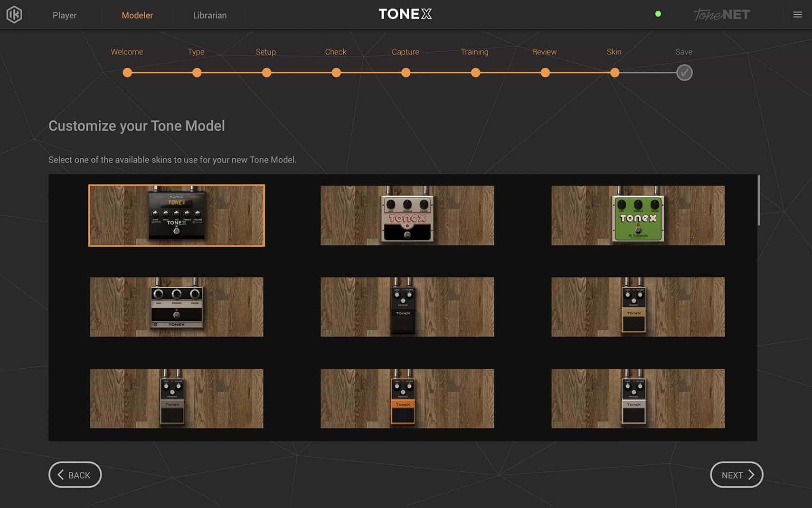Jump to the Check step marker
Image resolution: width=812 pixels, height=508 pixels.
(336, 73)
